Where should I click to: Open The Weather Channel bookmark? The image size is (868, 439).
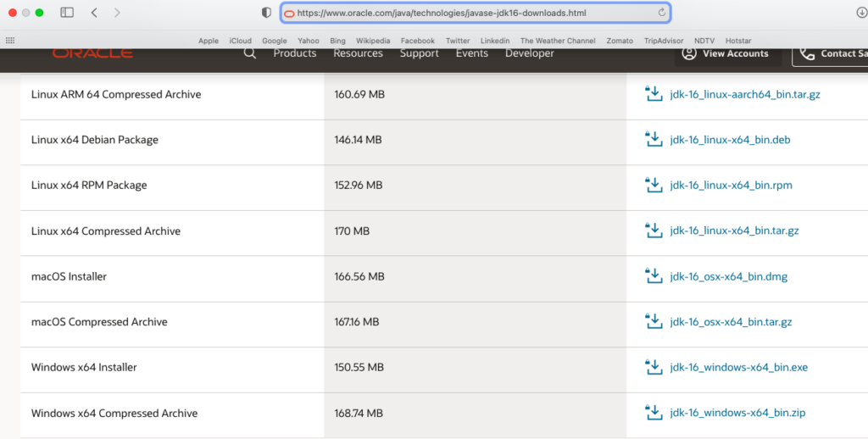tap(558, 41)
